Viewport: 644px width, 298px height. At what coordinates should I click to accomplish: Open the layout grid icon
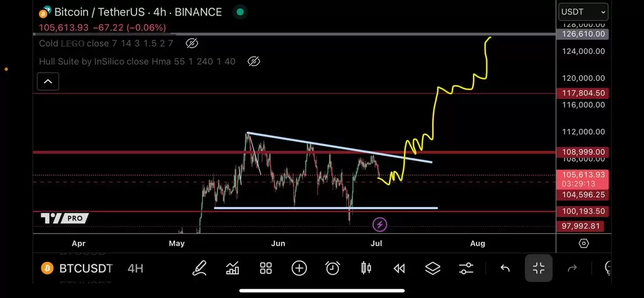266,268
